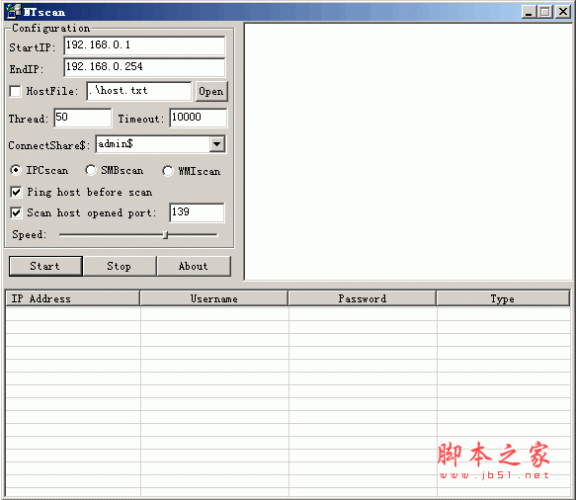Click the NTscan title bar app icon

(x=14, y=11)
